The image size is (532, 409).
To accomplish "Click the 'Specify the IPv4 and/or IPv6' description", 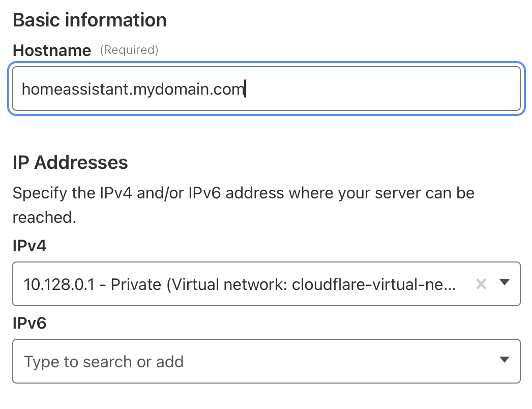I will tap(243, 193).
